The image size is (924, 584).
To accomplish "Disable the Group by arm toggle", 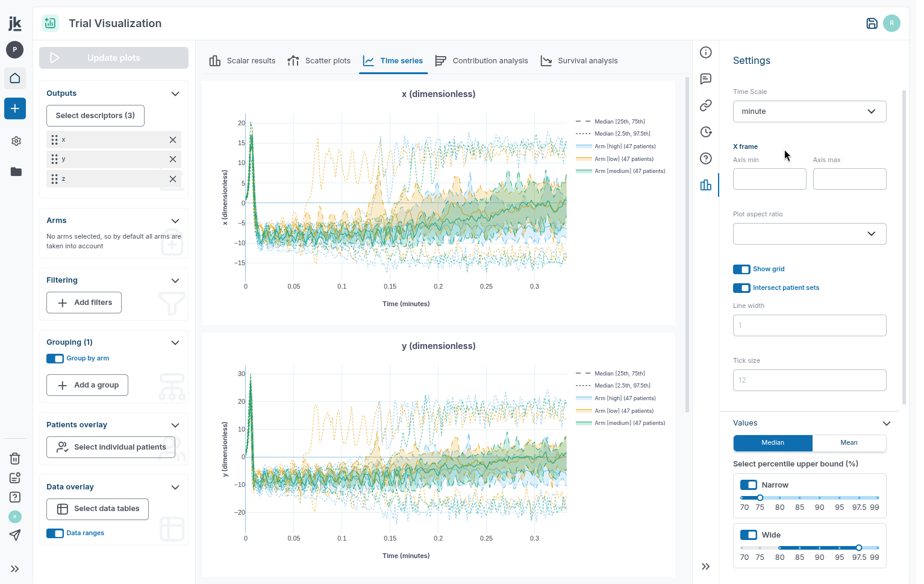I will pos(55,359).
